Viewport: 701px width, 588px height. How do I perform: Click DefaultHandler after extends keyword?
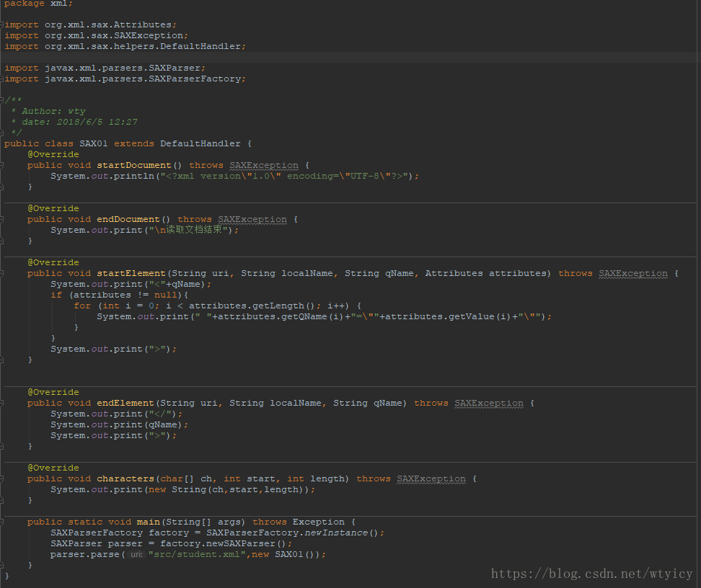pos(200,143)
